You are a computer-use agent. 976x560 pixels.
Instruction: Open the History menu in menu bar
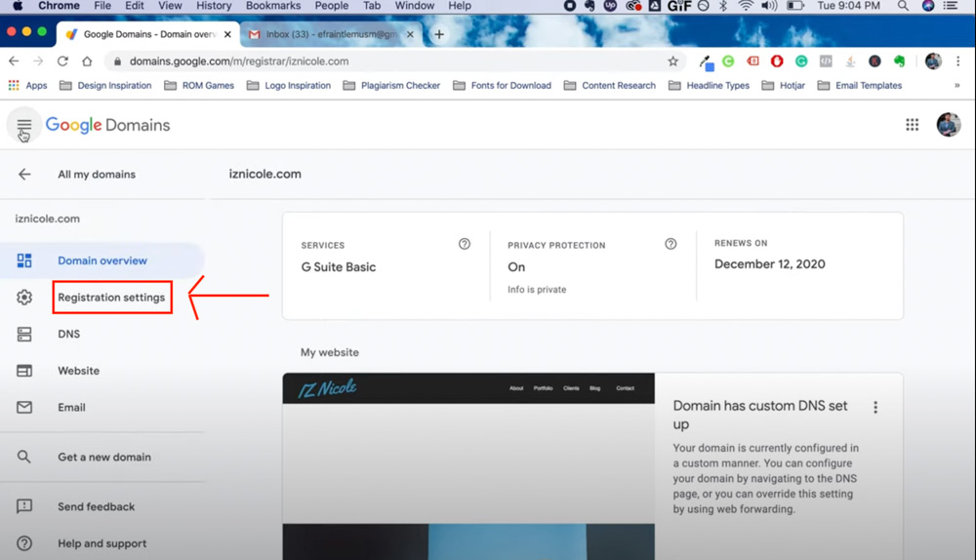pyautogui.click(x=214, y=6)
